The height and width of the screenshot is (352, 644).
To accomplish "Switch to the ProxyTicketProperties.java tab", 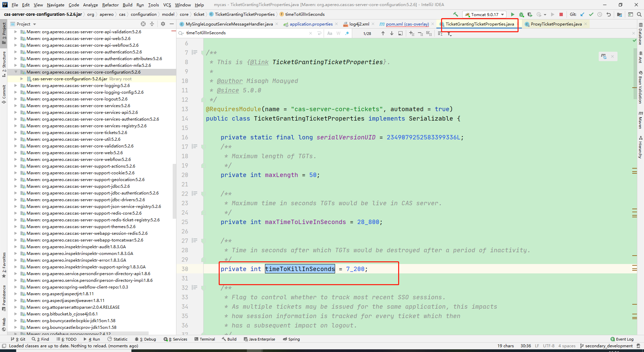I will (556, 24).
